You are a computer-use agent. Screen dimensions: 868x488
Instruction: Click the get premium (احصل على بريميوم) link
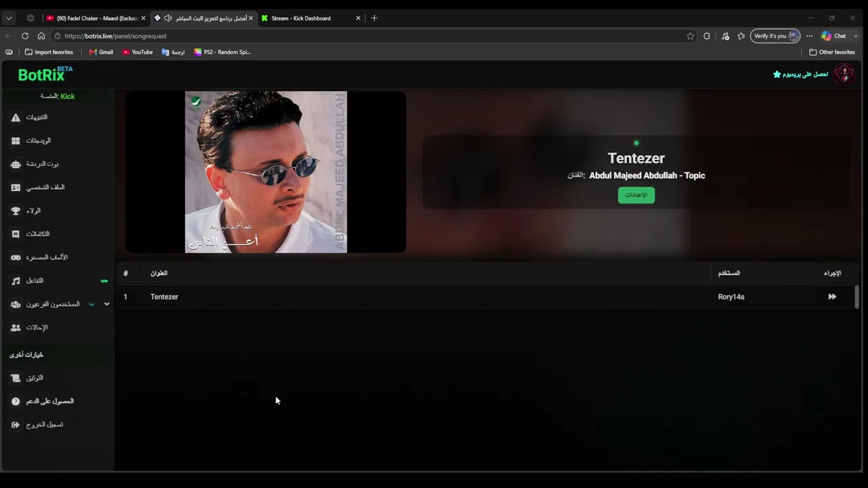806,74
